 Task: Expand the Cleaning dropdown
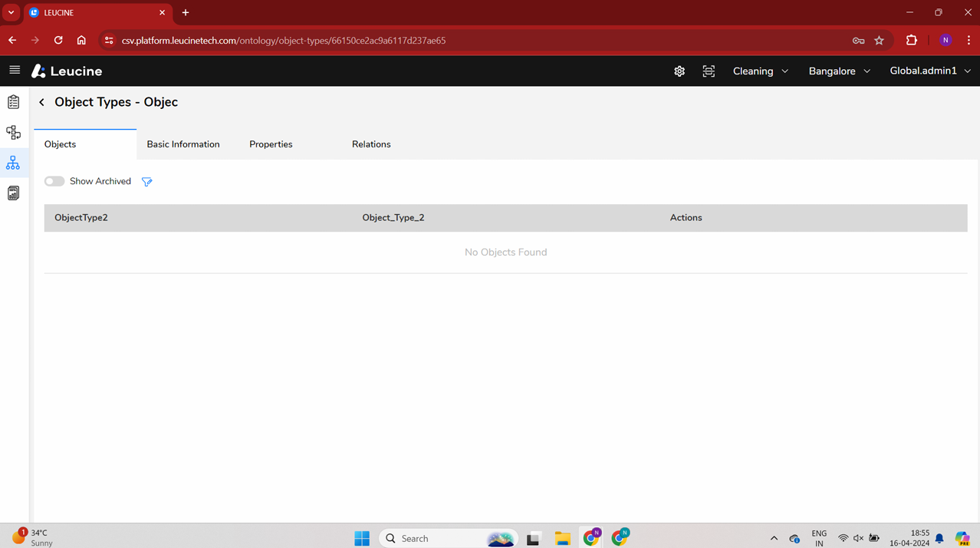(x=760, y=71)
